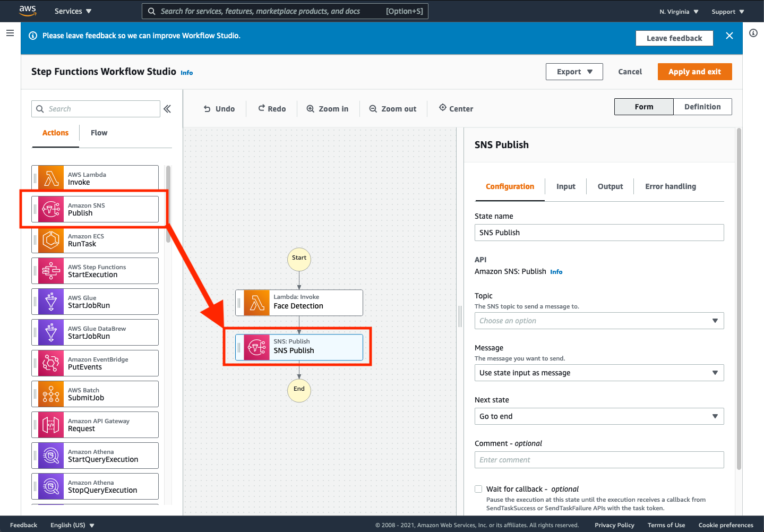
Task: Click the actions Search field
Action: [96, 109]
